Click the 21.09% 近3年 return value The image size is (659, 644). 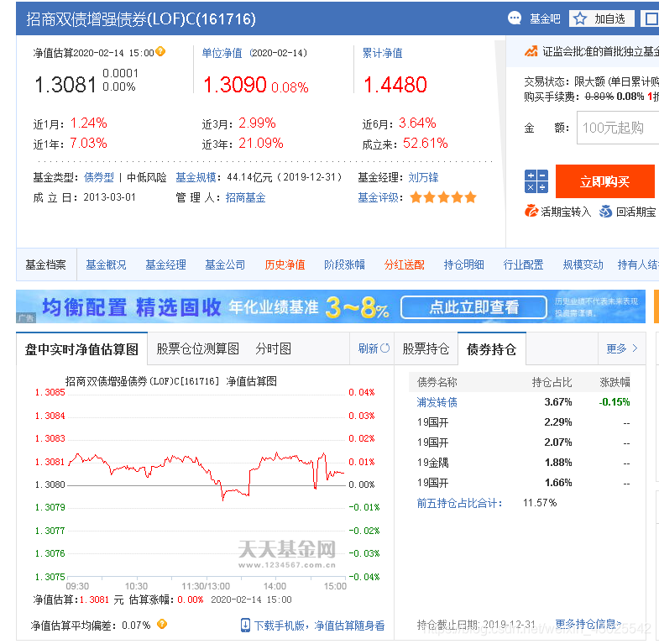click(x=261, y=143)
